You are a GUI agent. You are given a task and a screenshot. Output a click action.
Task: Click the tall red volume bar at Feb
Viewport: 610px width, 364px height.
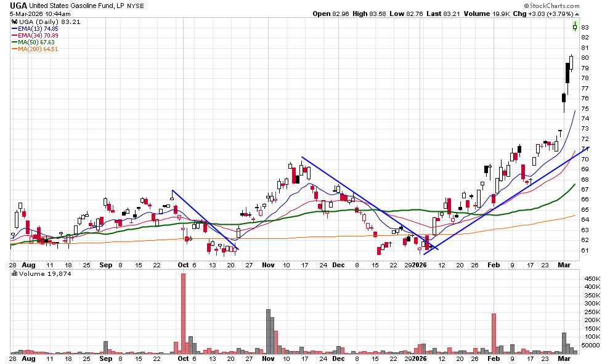point(494,334)
